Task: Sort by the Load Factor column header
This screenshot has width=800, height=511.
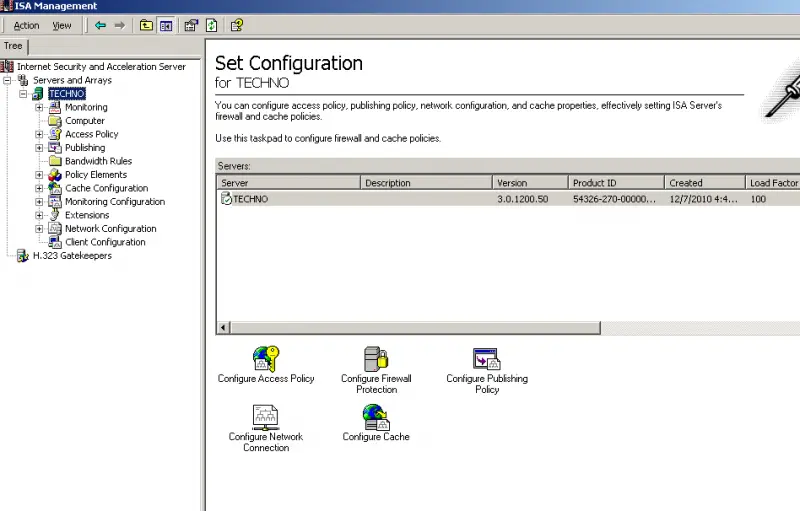Action: (772, 183)
